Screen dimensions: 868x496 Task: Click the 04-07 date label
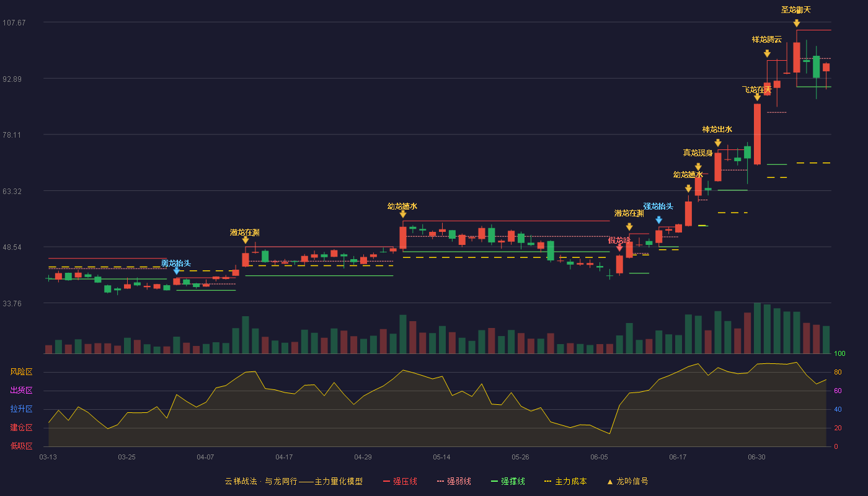(206, 457)
